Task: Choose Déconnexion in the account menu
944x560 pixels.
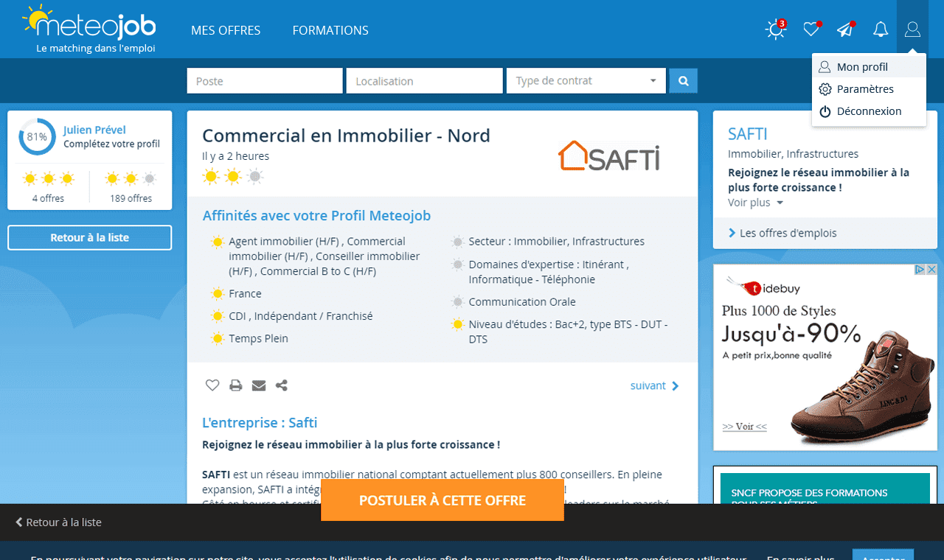Action: [868, 111]
